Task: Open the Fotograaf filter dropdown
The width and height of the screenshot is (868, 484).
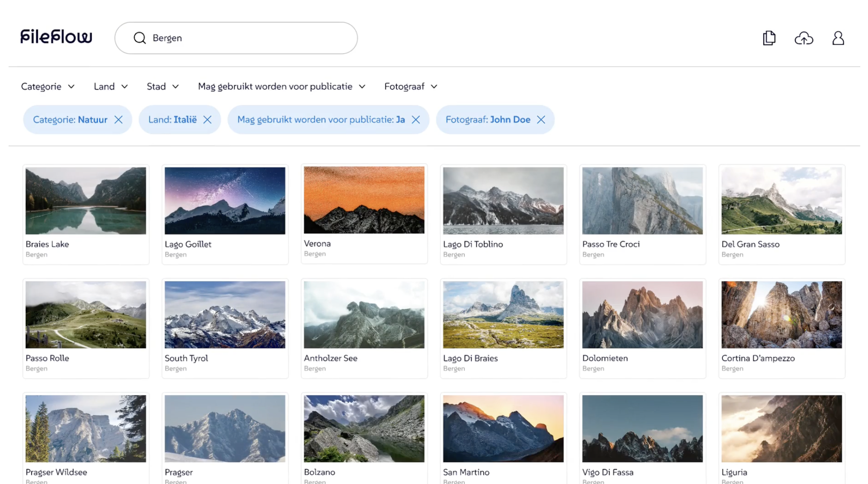Action: pos(411,86)
